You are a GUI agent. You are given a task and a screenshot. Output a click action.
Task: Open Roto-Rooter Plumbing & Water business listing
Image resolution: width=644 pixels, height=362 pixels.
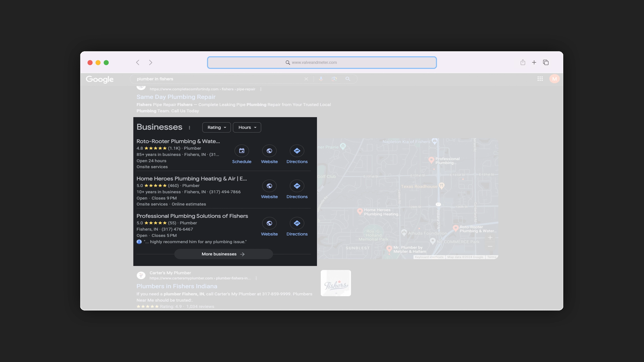tap(178, 141)
